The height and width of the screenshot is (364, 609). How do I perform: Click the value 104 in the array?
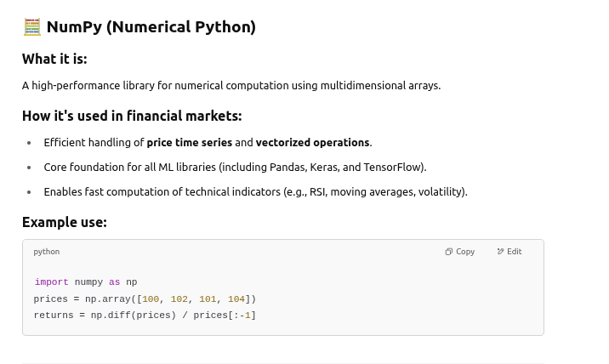[236, 299]
